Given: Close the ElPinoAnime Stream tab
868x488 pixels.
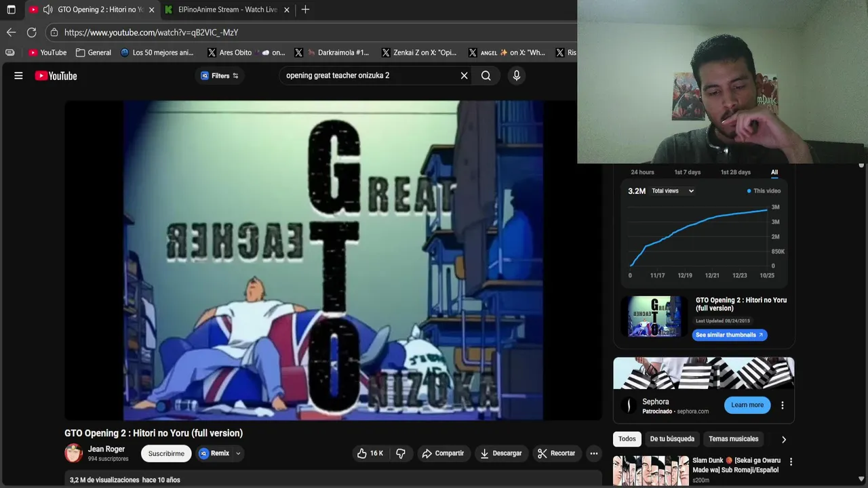Looking at the screenshot, I should click(x=287, y=9).
